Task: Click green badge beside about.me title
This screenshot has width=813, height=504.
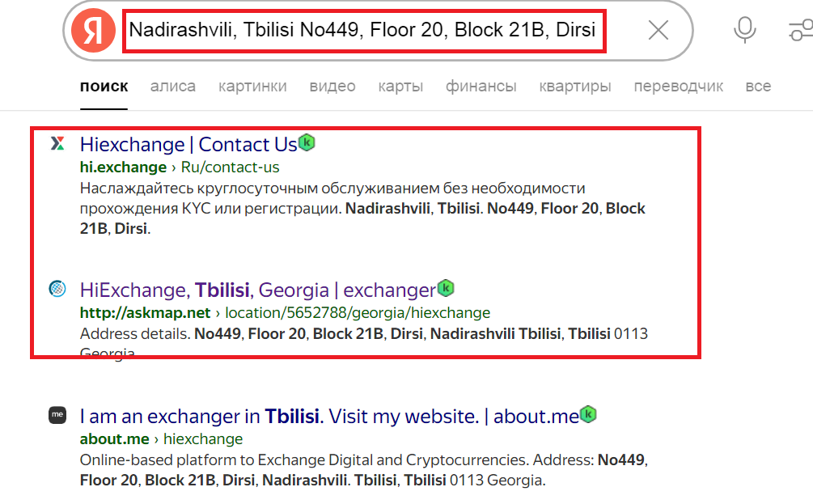Action: point(588,413)
